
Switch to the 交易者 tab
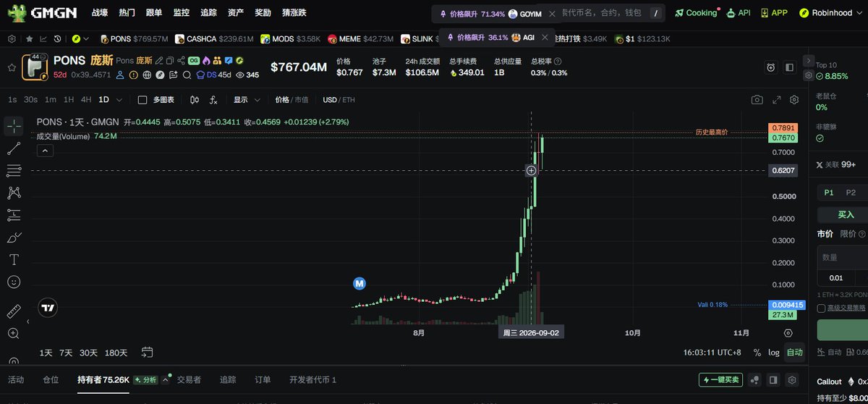[190, 379]
